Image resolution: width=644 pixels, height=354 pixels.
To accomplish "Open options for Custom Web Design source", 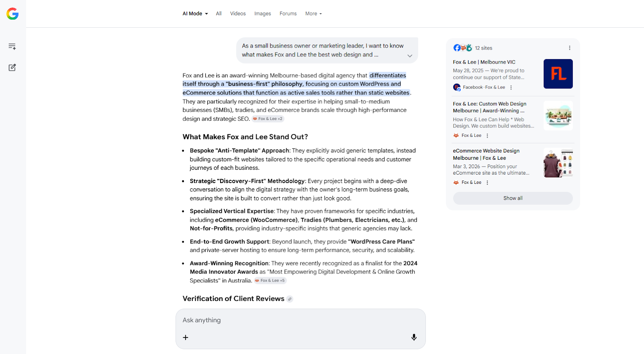I will click(x=487, y=136).
